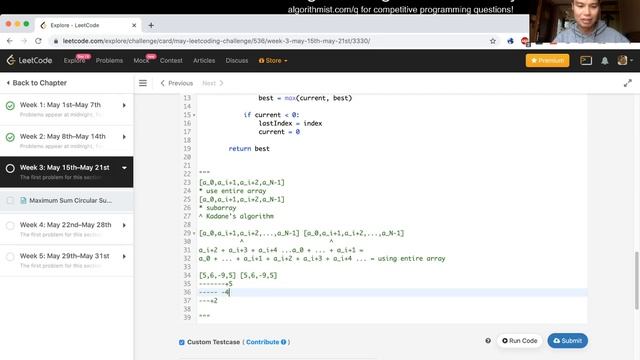The width and height of the screenshot is (640, 360).
Task: Open a new browser tab with plus
Action: click(151, 25)
